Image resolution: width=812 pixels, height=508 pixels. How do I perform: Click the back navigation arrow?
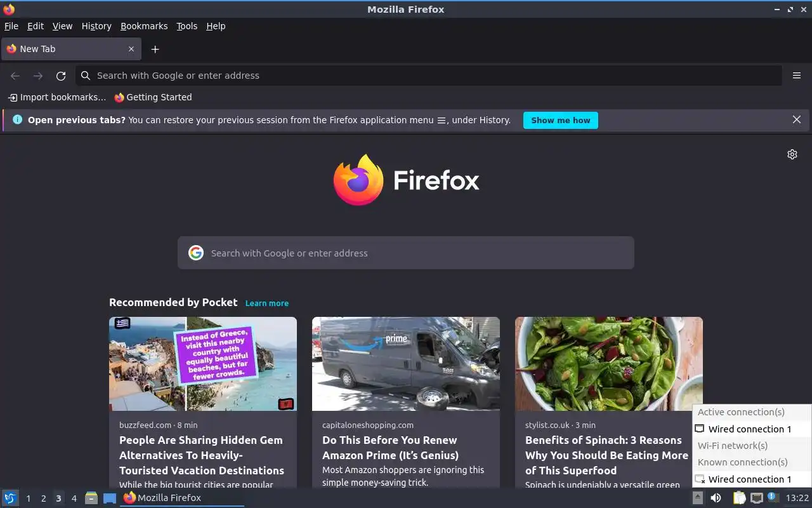(x=15, y=76)
